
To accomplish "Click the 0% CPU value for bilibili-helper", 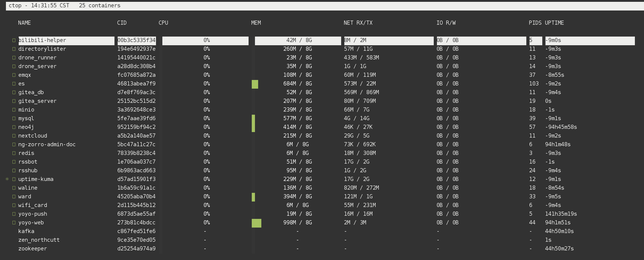I will coord(207,40).
